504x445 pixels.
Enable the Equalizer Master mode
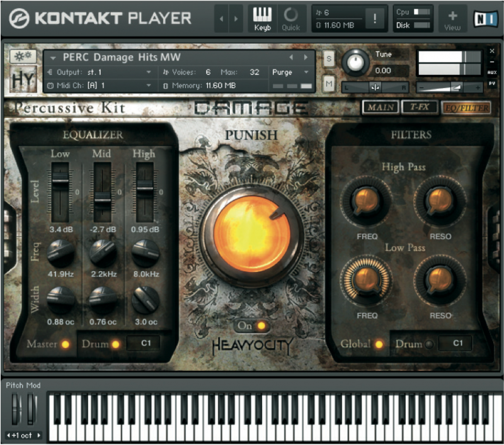coord(66,344)
